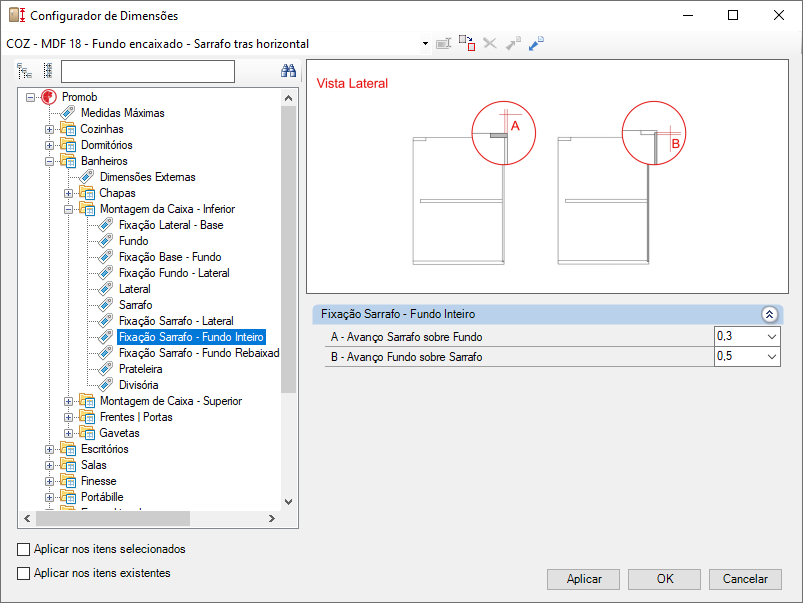
Task: Collapse the Promob root node
Action: pos(31,97)
